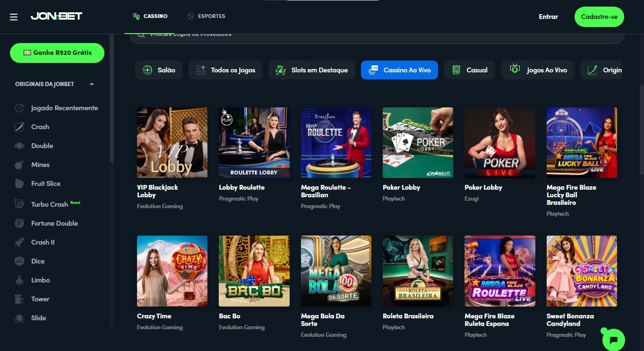This screenshot has height=351, width=644.
Task: Click the Fortune Double icon
Action: (x=19, y=223)
